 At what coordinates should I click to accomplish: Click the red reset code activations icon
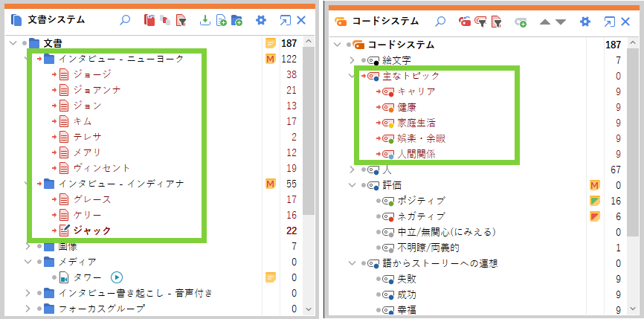(465, 22)
